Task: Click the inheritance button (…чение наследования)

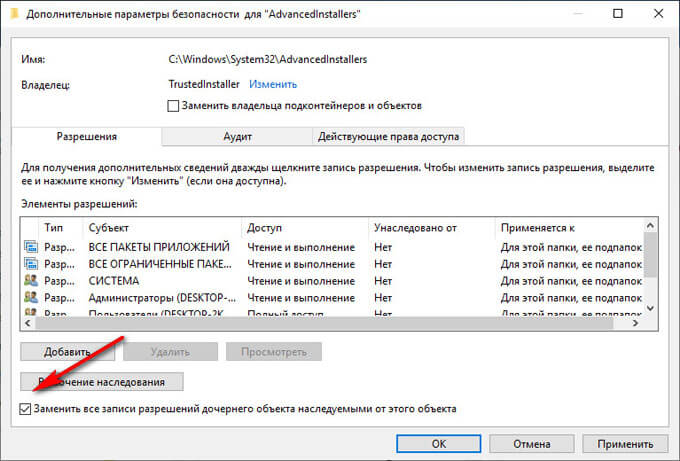Action: tap(102, 382)
